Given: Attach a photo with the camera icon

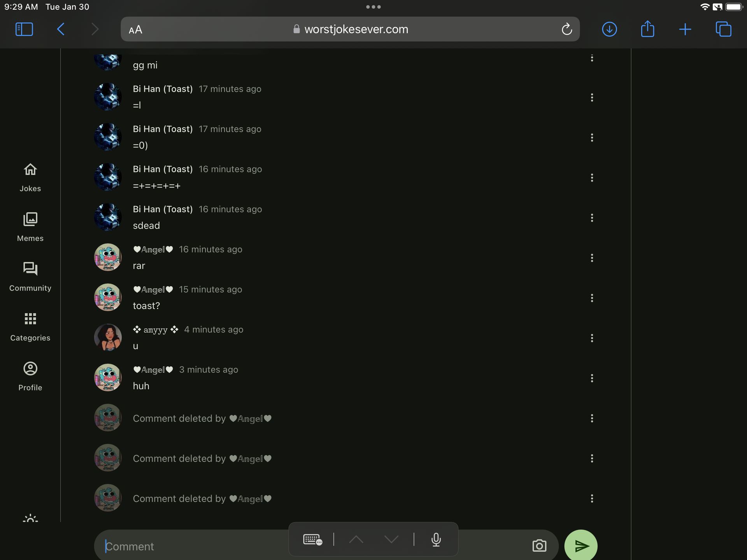Looking at the screenshot, I should 539,546.
